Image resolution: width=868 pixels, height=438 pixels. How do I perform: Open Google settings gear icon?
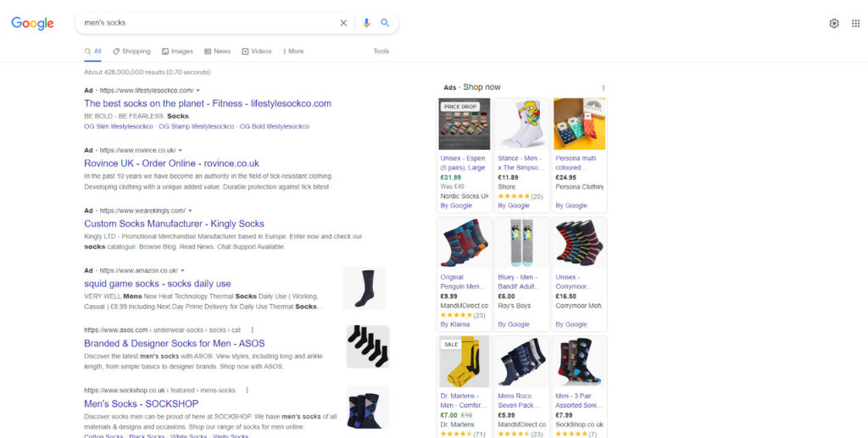point(834,23)
